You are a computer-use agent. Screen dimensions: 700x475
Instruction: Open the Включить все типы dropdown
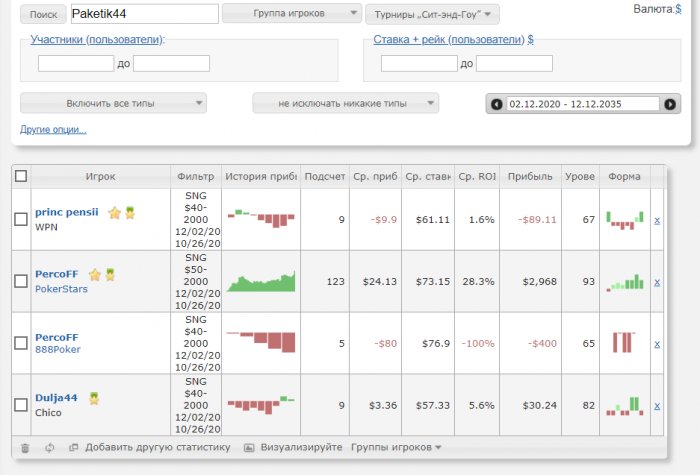pos(113,103)
